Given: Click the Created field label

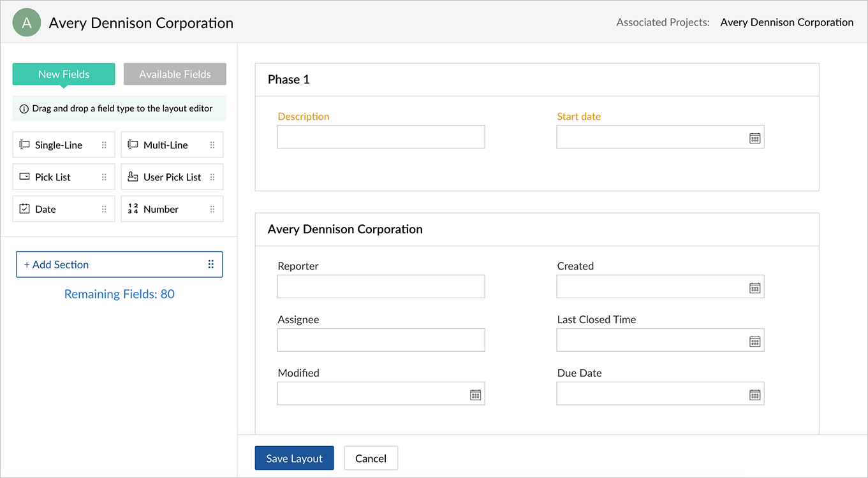Looking at the screenshot, I should point(575,266).
